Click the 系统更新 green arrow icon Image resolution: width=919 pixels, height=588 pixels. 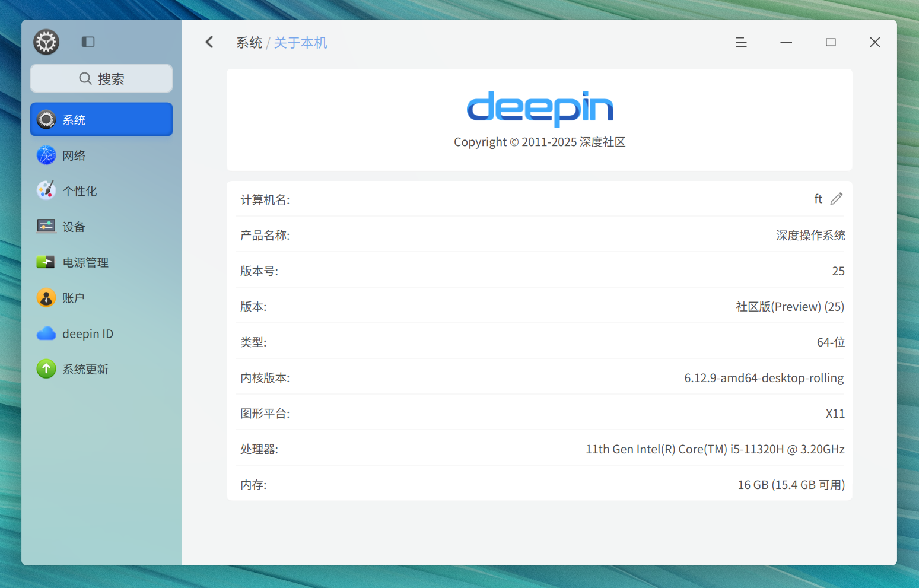pyautogui.click(x=46, y=369)
